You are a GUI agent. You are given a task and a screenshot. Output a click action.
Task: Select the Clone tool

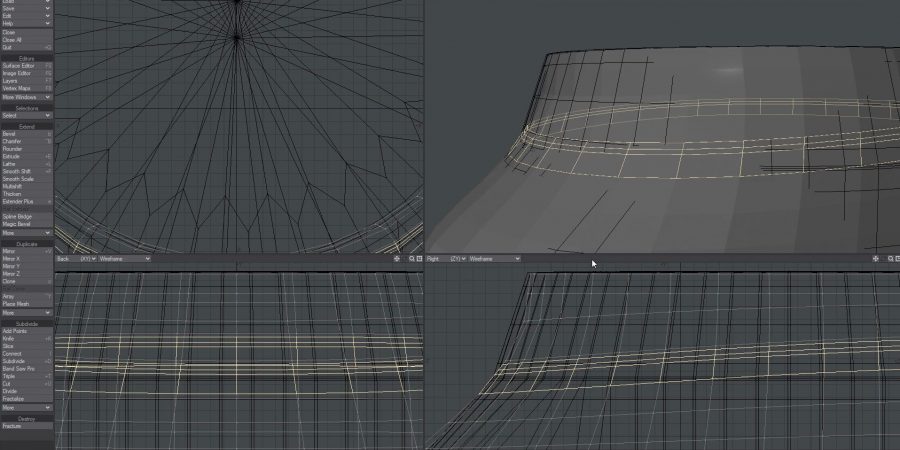point(26,281)
